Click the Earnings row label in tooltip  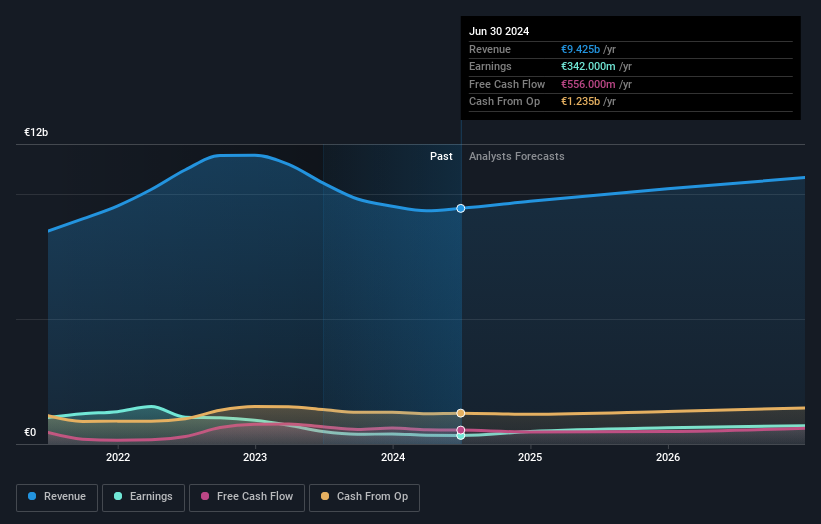[490, 66]
